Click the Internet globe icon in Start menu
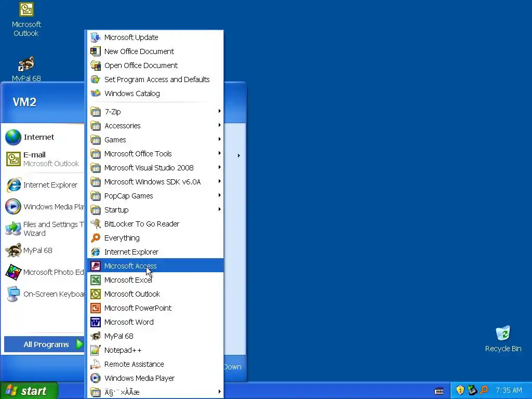532x399 pixels. tap(13, 137)
